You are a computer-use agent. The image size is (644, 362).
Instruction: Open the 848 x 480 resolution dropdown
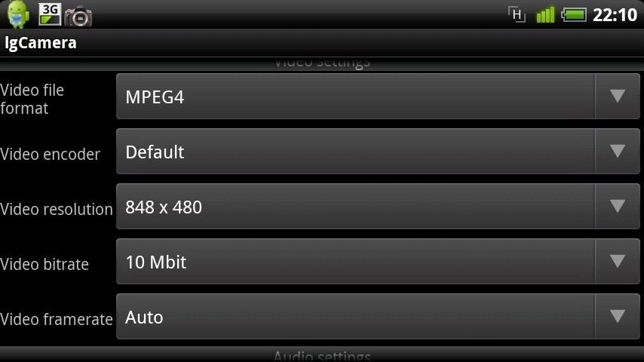click(378, 207)
